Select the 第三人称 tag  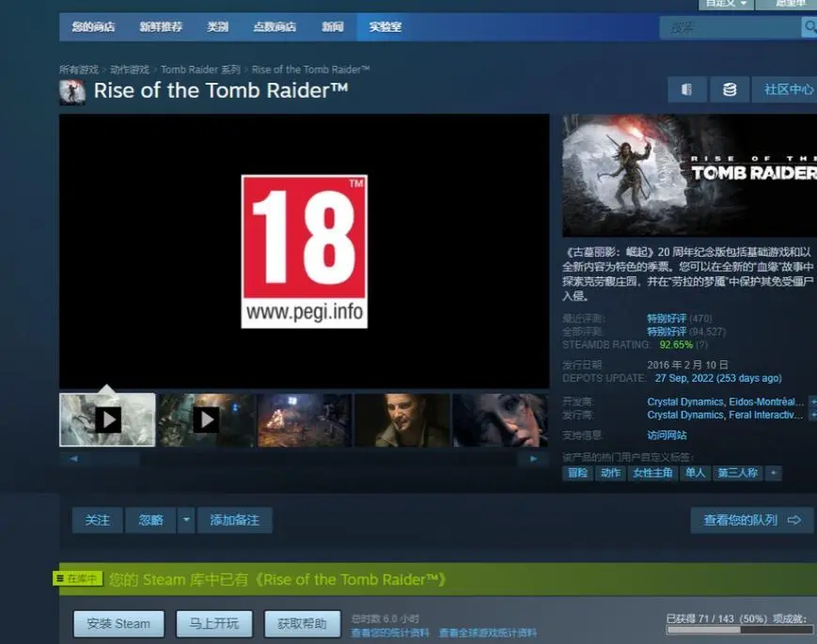point(738,473)
